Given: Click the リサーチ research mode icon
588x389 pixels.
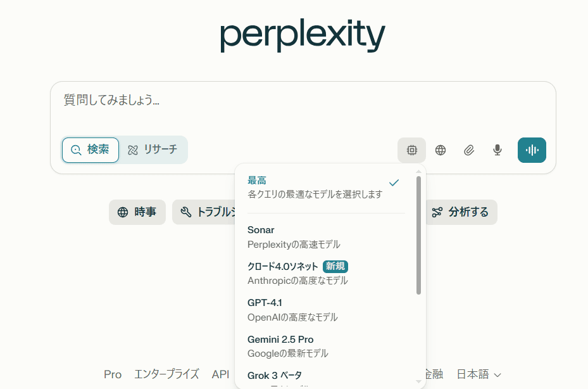Looking at the screenshot, I should tap(133, 150).
